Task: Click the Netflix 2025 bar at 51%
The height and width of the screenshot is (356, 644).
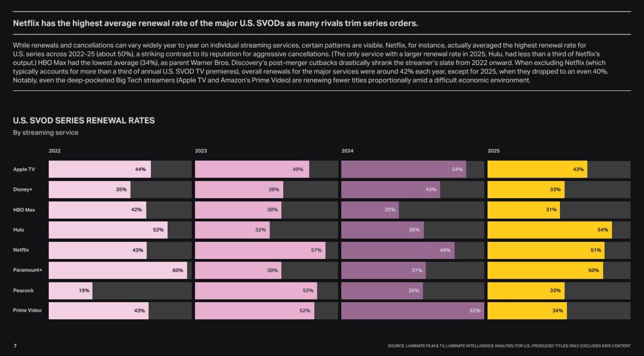Action: pos(546,250)
